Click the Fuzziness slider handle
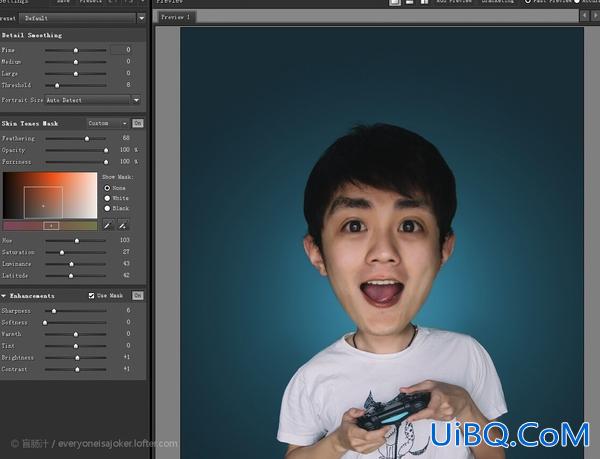This screenshot has width=600, height=459. click(106, 162)
